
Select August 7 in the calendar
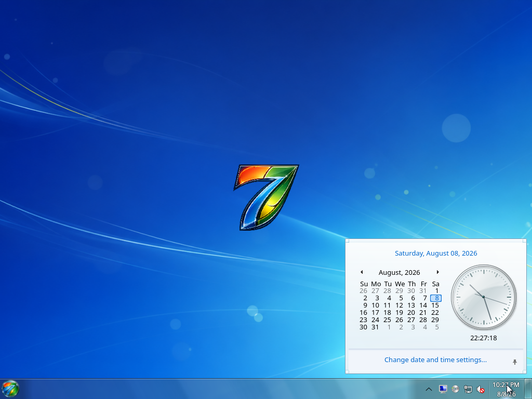click(425, 298)
